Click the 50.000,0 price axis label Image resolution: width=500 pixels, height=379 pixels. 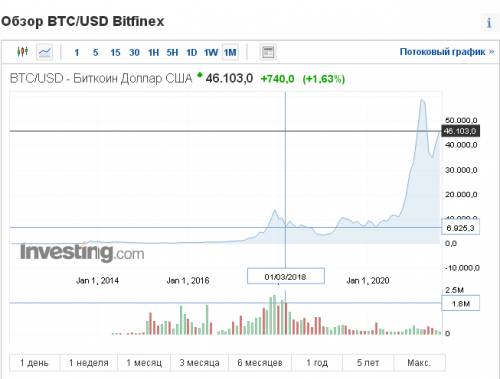[461, 120]
